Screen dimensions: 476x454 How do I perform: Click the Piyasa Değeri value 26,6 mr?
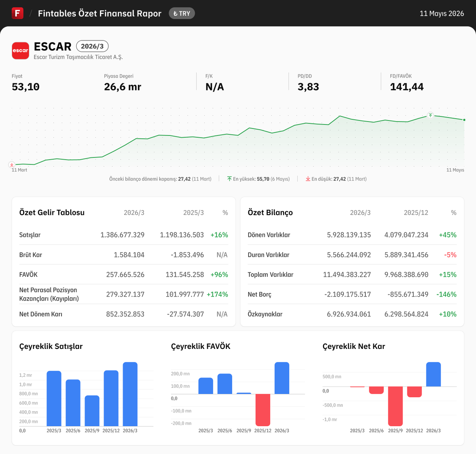pos(123,87)
